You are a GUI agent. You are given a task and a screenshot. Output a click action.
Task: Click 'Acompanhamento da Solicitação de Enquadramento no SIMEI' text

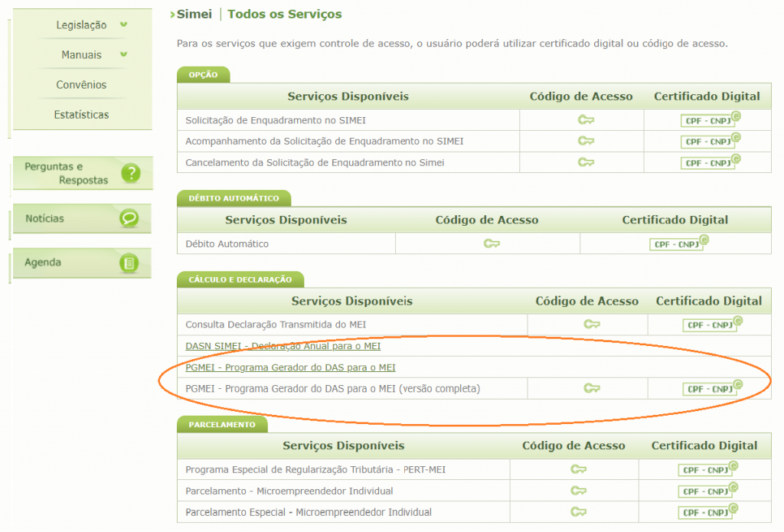coord(325,142)
